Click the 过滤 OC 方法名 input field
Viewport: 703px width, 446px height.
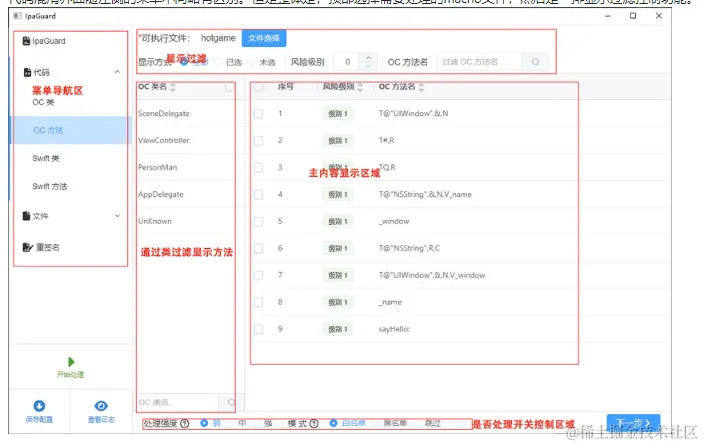pos(480,62)
